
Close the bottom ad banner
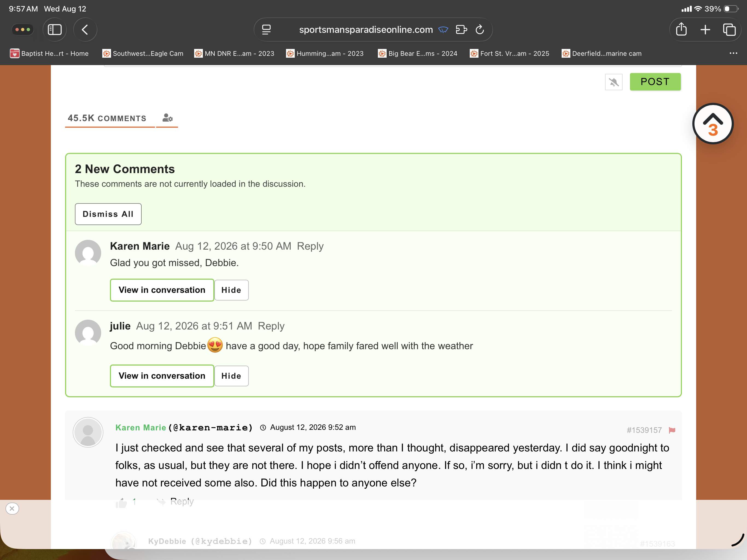coord(12,508)
